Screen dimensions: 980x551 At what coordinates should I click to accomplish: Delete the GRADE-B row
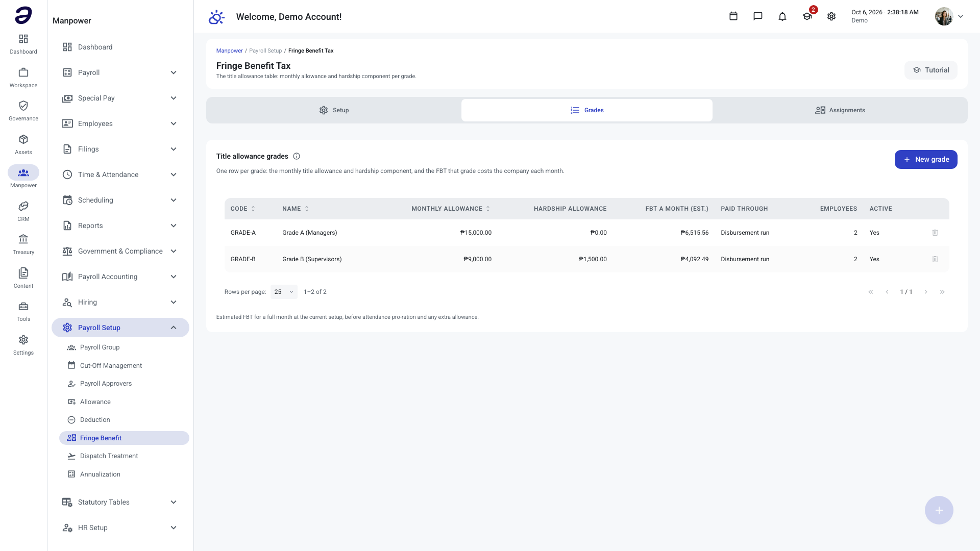point(935,259)
